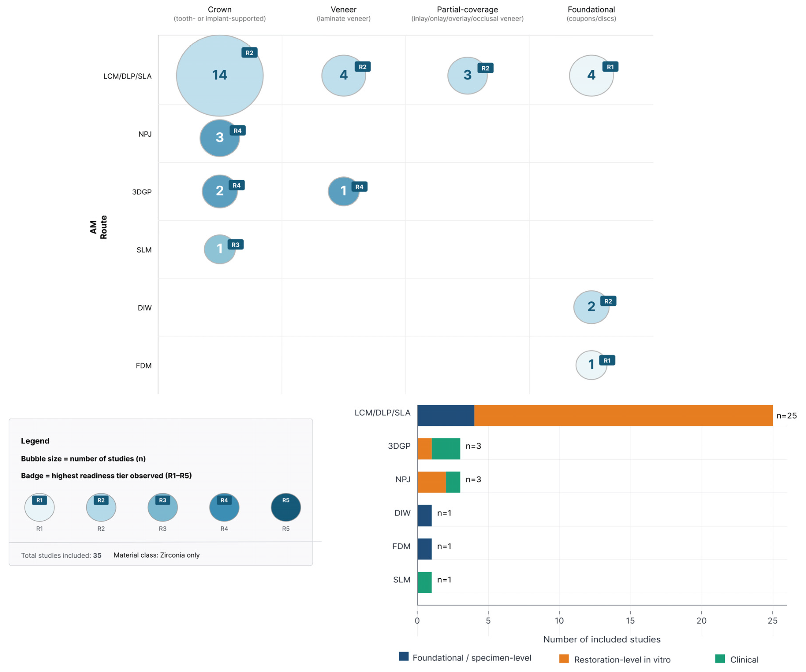Click the orange segment of LCM/DLP/SLA bar
The image size is (806, 672).
(x=623, y=415)
